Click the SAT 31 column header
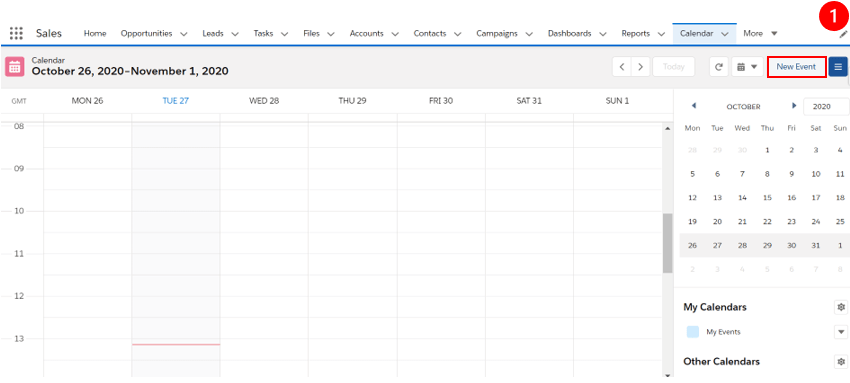 tap(529, 101)
